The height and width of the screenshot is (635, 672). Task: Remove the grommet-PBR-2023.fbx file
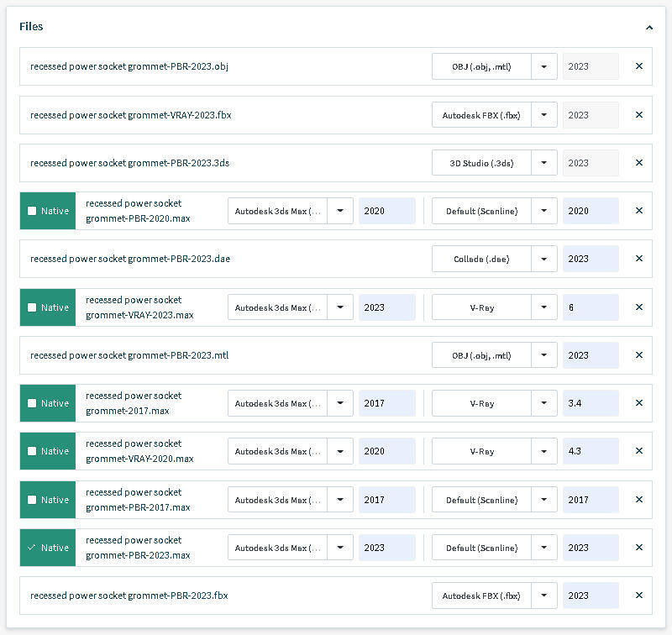[x=638, y=596]
